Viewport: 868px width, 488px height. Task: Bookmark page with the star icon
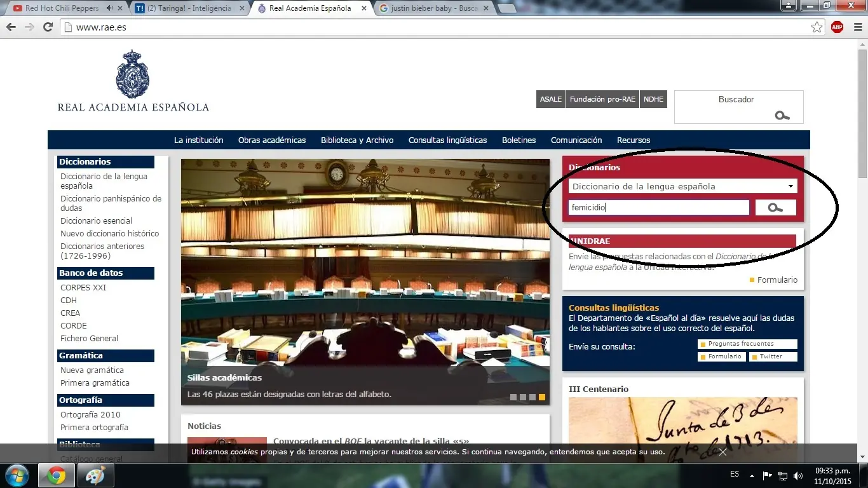tap(817, 27)
